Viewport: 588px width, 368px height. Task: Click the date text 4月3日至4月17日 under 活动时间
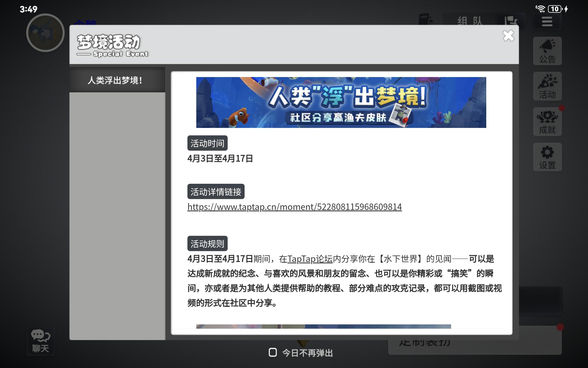[x=220, y=159]
